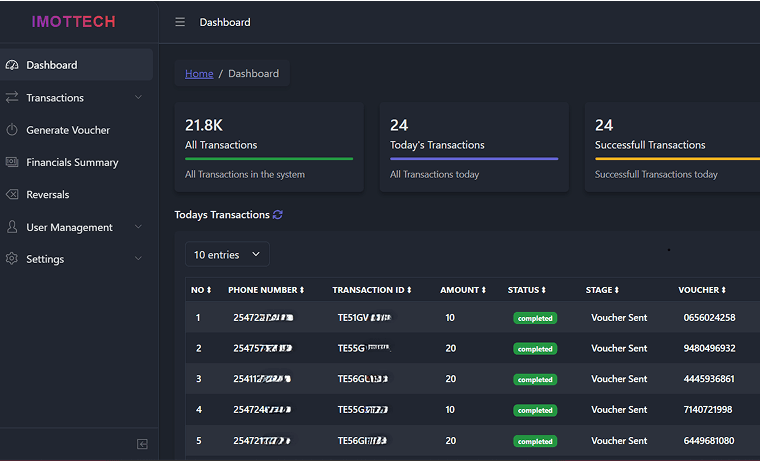
Task: Open the 10 entries page-size dropdown
Action: coord(227,254)
